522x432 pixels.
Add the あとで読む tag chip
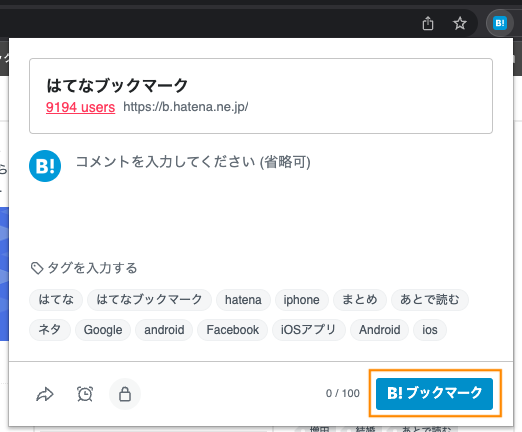(430, 300)
